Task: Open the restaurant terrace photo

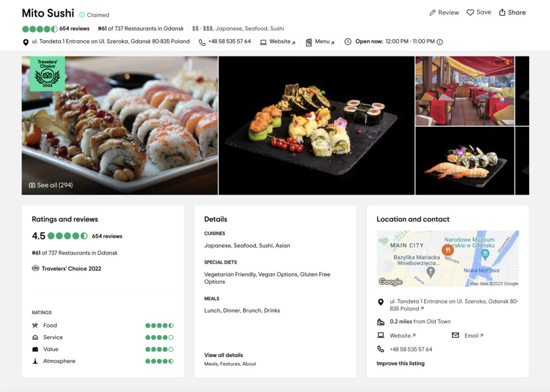Action: (x=465, y=91)
